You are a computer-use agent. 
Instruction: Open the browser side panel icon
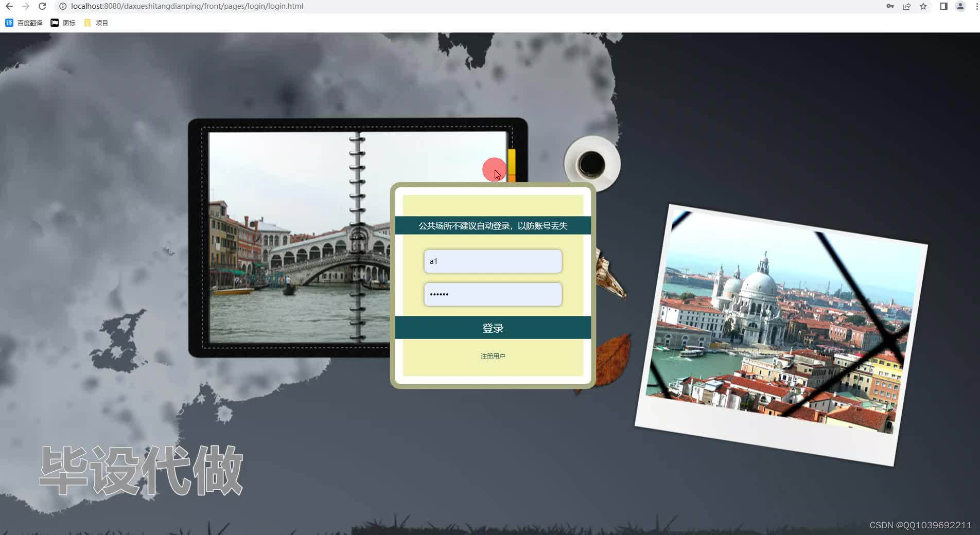(943, 6)
